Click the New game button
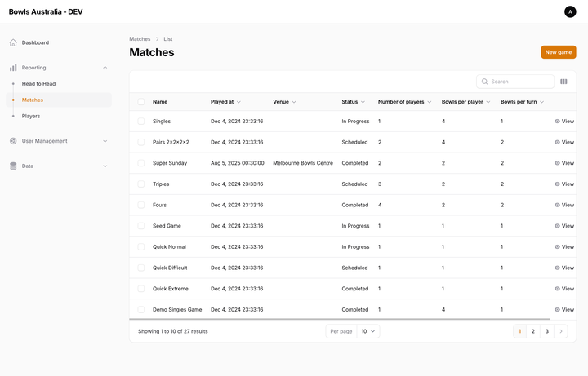The image size is (588, 376). coord(558,52)
